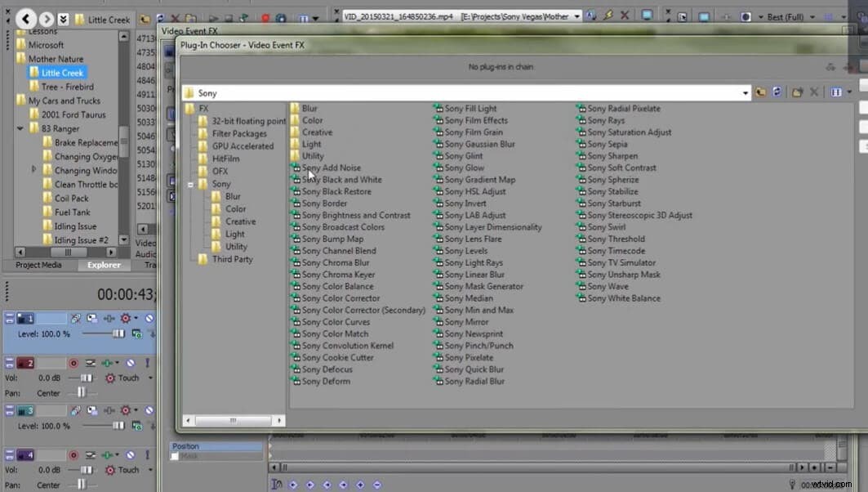The image size is (868, 492).
Task: Open the Sony folder path dropdown
Action: [x=744, y=92]
